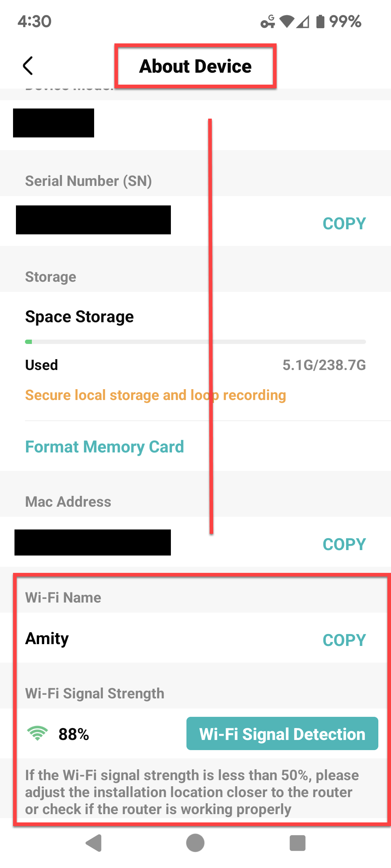Image resolution: width=391 pixels, height=868 pixels.
Task: Tap Secure local storage and loop recording
Action: [156, 395]
